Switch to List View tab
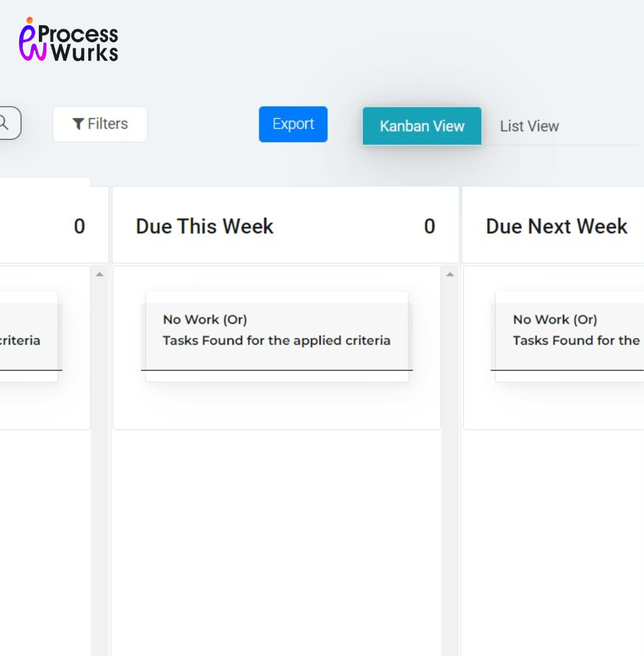Image resolution: width=644 pixels, height=656 pixels. click(x=529, y=126)
